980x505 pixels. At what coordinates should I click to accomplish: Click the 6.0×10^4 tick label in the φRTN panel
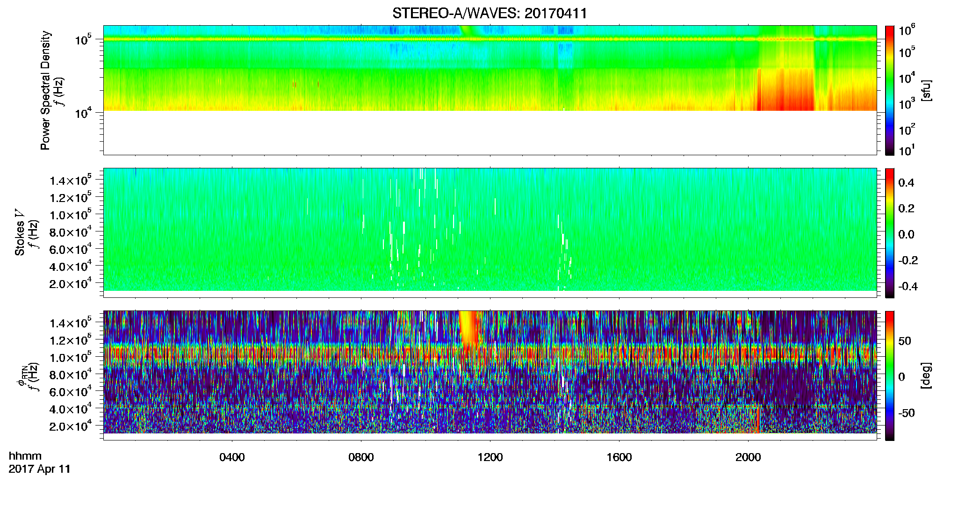click(71, 392)
